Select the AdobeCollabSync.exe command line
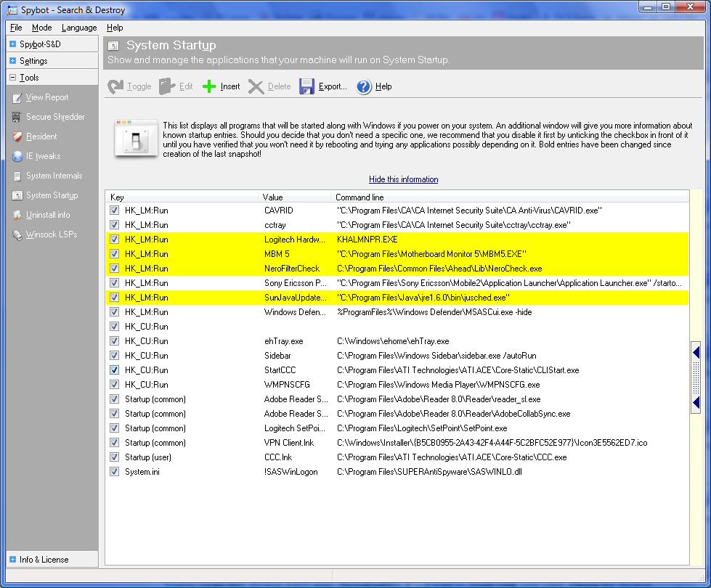 pos(453,414)
